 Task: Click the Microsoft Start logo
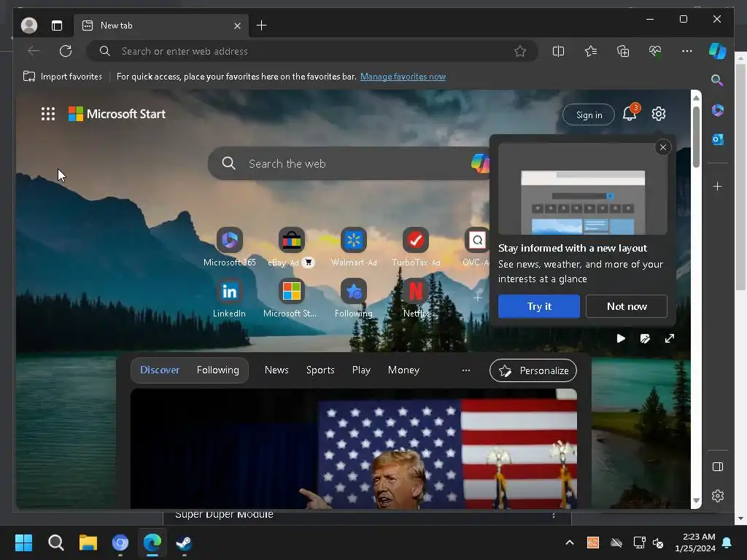click(117, 114)
